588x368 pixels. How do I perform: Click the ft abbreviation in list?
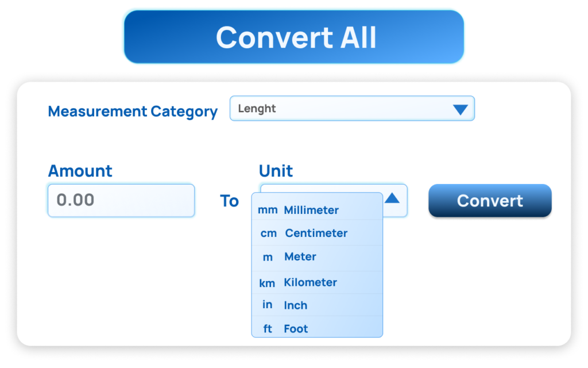tap(268, 329)
